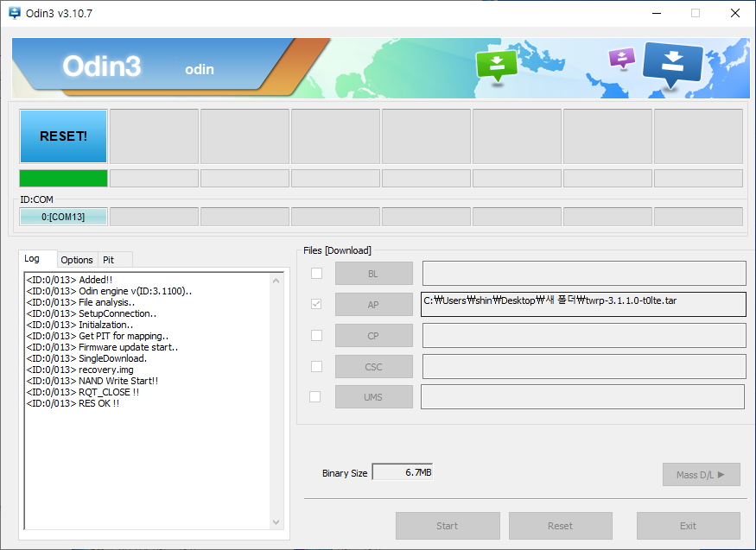The width and height of the screenshot is (756, 550).
Task: Click the BL file path field
Action: click(584, 274)
